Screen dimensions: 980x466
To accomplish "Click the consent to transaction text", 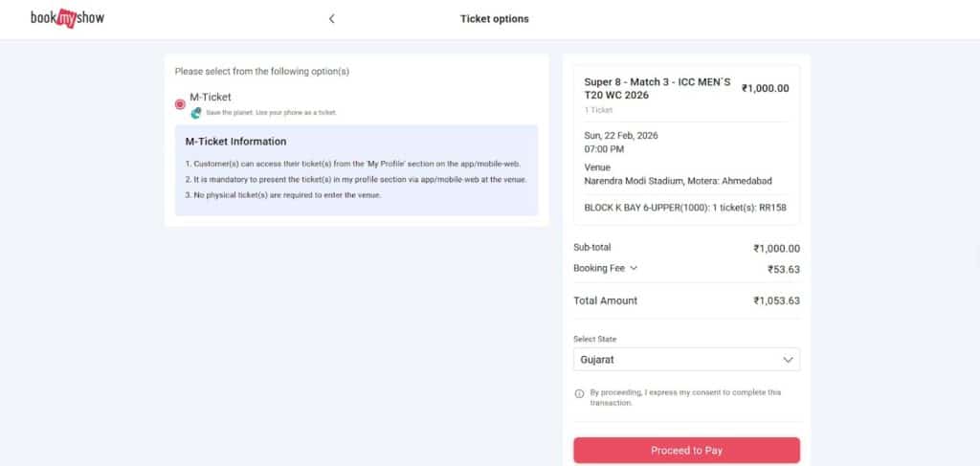I will coord(684,397).
